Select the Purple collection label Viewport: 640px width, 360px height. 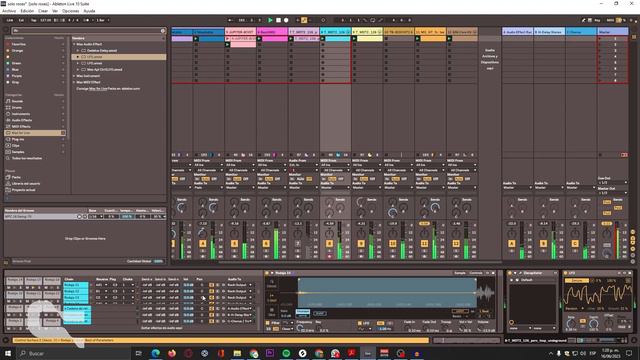click(x=17, y=76)
